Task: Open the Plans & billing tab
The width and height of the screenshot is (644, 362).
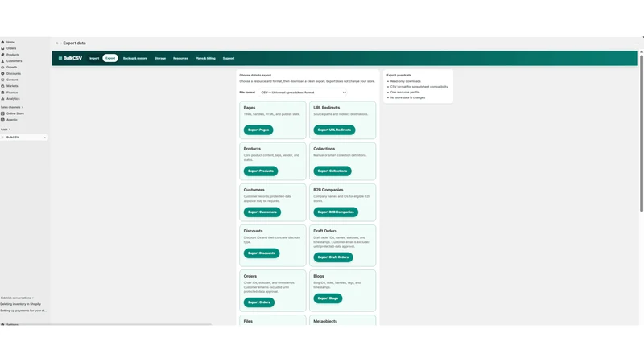Action: 205,58
